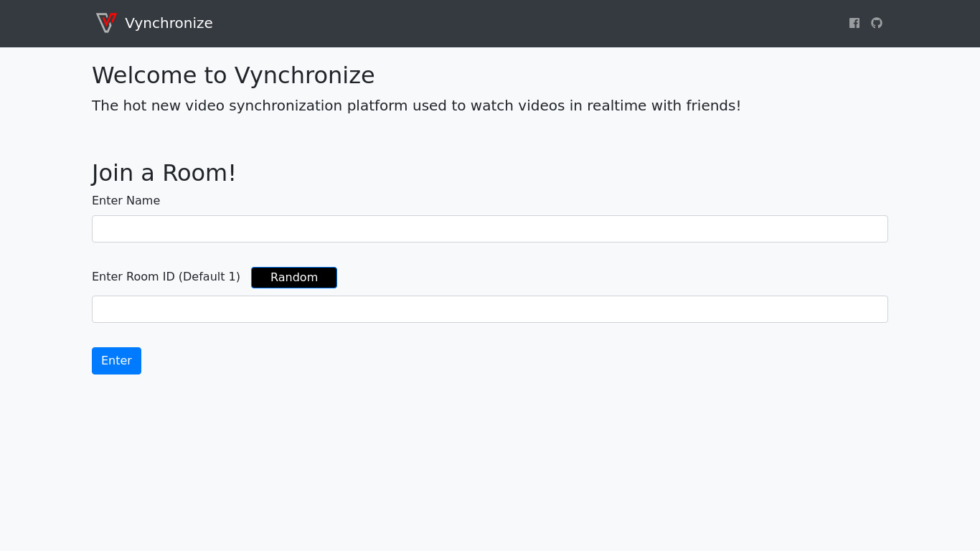The image size is (980, 551).
Task: Click the 'Enter Room ID (Default 1)' label
Action: click(x=166, y=277)
